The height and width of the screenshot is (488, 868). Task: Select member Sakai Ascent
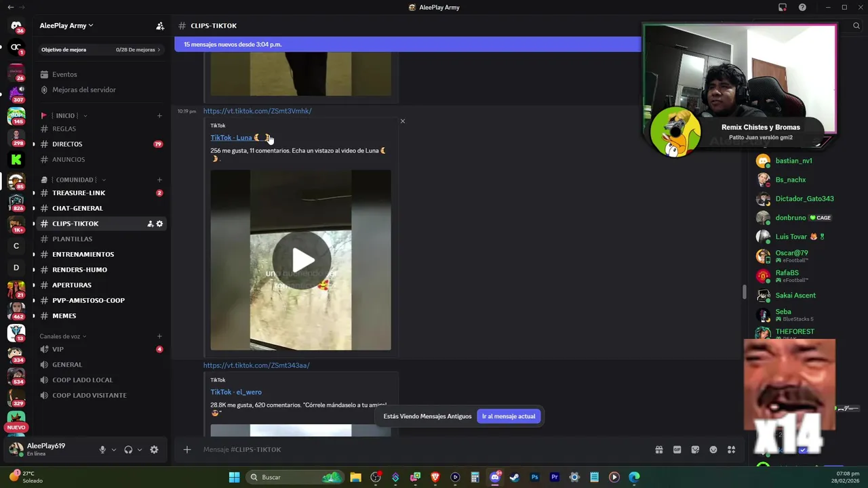(795, 296)
